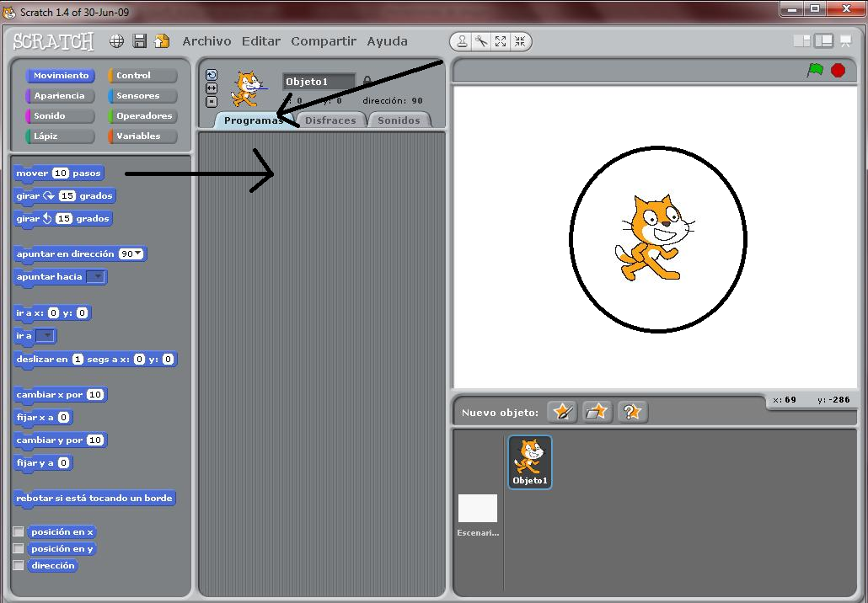Select the Variables block category
This screenshot has height=603, width=868.
[x=142, y=136]
